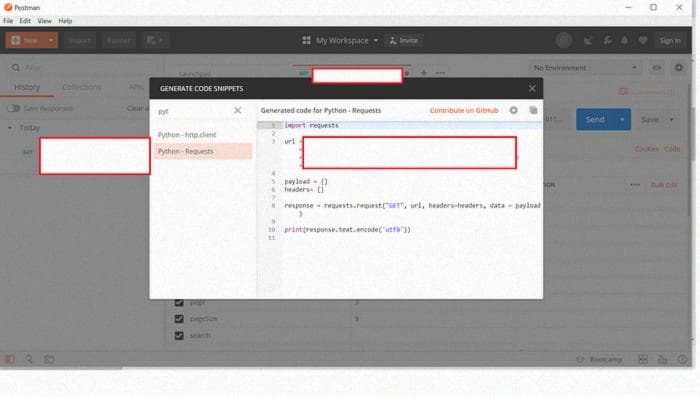Copy the generated code snippet

click(533, 110)
